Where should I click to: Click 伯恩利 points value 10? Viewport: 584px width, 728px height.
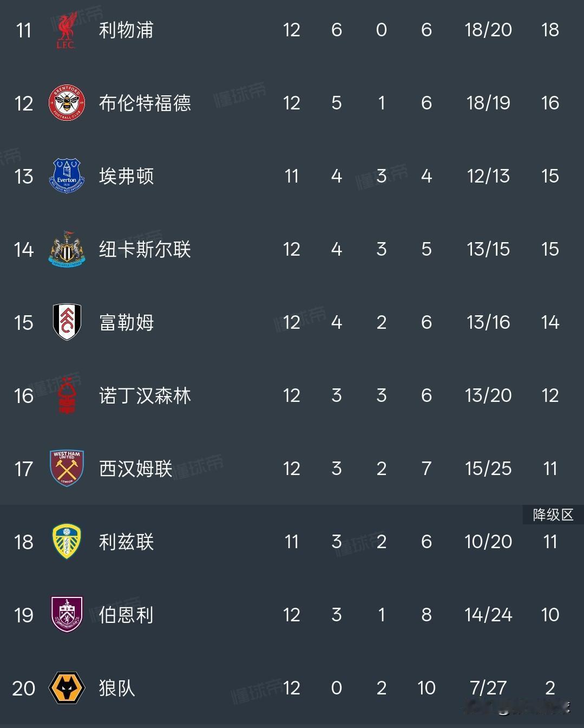pyautogui.click(x=550, y=615)
